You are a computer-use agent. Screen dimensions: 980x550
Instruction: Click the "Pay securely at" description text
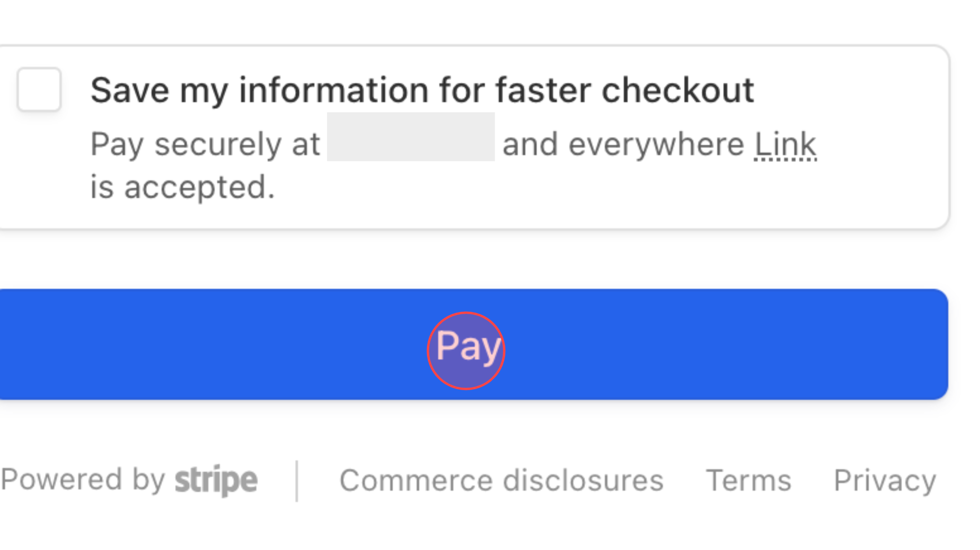(x=205, y=144)
